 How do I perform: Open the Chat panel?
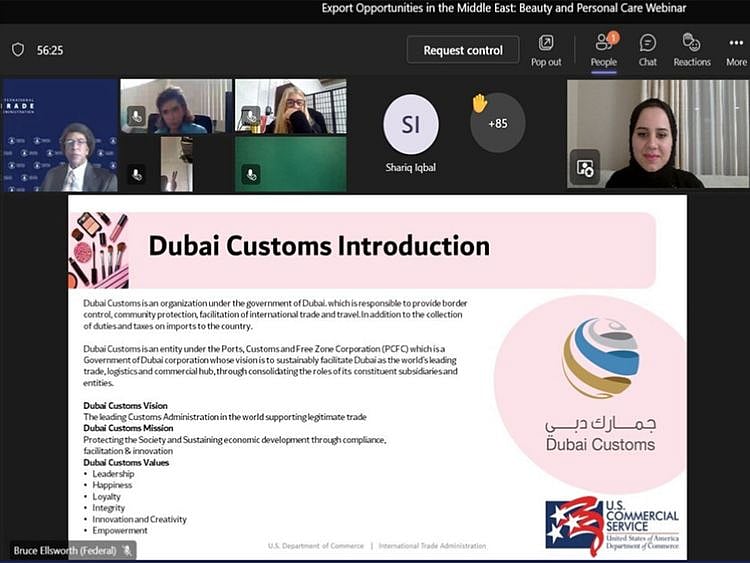[648, 50]
